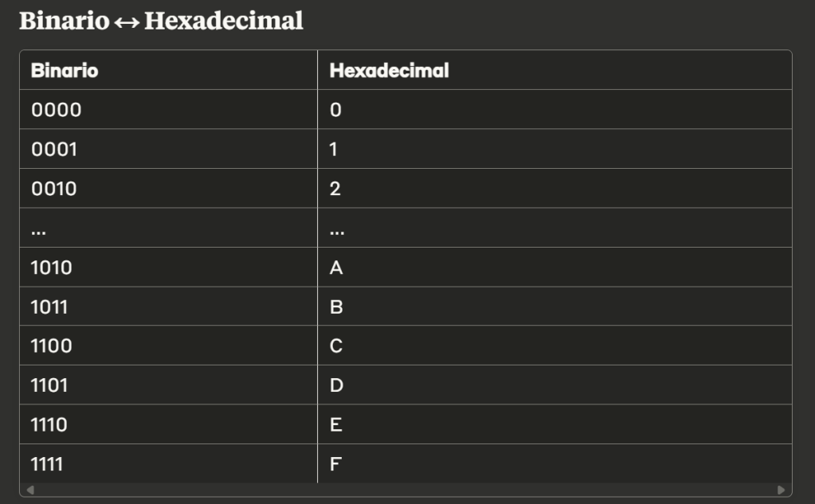The width and height of the screenshot is (815, 504).
Task: Click the 'Binario' column header
Action: click(x=65, y=70)
